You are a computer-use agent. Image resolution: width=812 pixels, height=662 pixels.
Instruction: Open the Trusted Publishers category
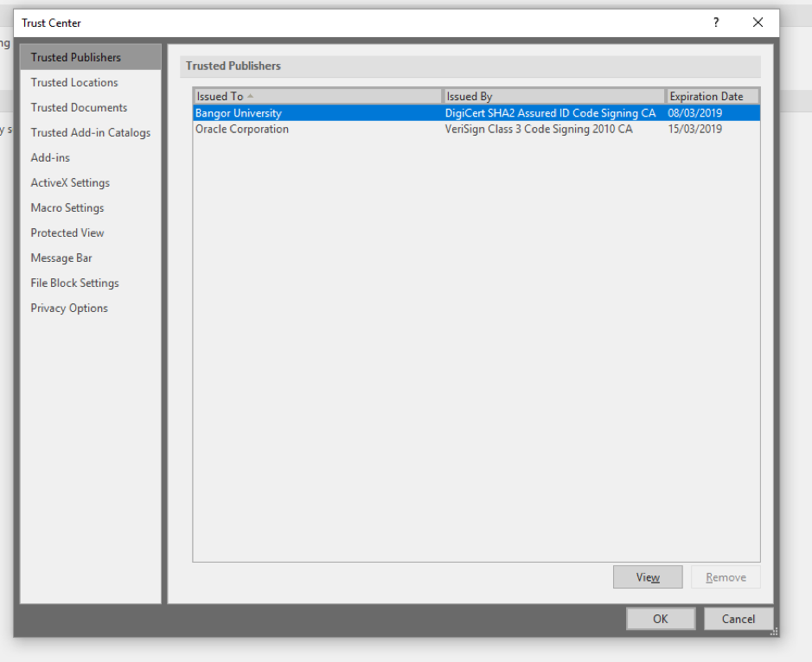click(x=91, y=57)
